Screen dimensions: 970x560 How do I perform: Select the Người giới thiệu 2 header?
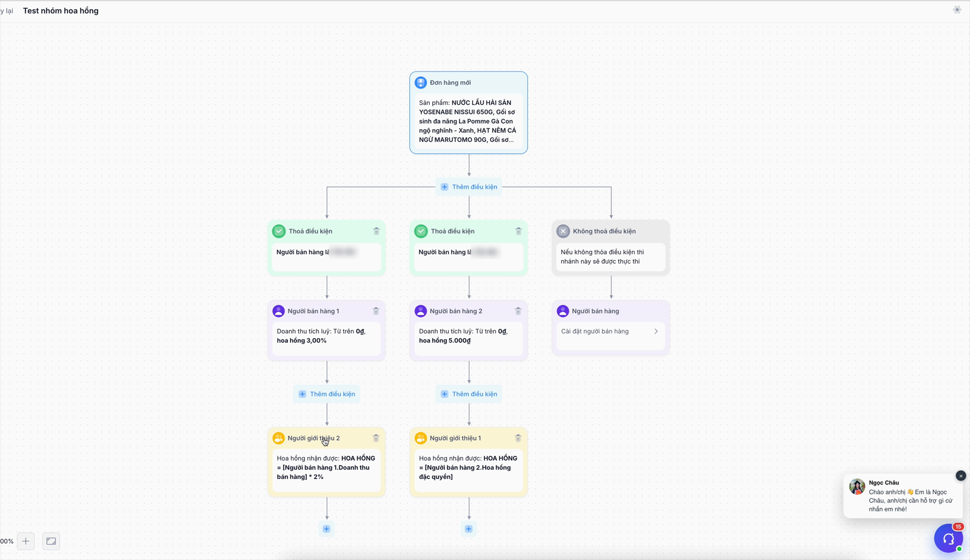(x=313, y=438)
